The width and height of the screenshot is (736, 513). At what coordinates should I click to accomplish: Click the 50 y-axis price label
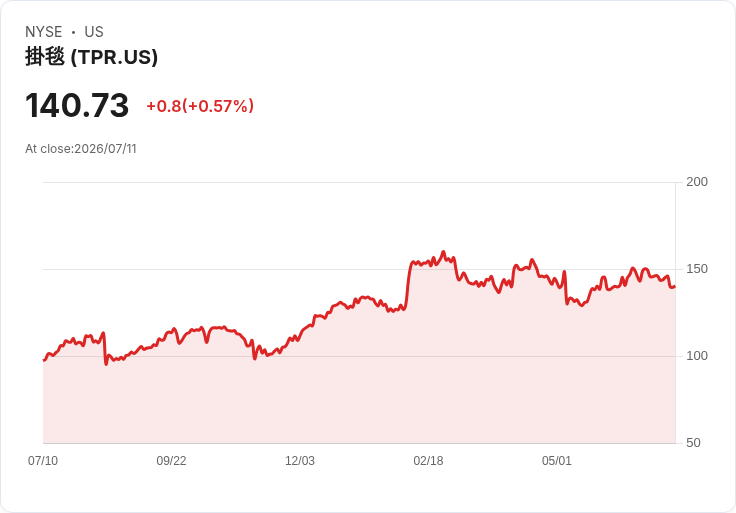[693, 443]
